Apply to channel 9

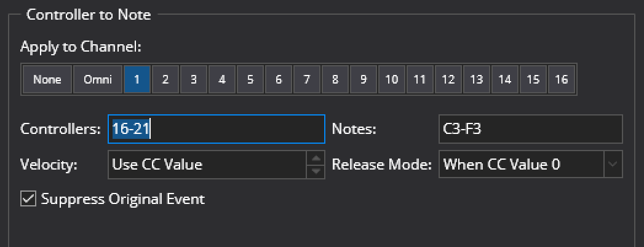pyautogui.click(x=363, y=79)
